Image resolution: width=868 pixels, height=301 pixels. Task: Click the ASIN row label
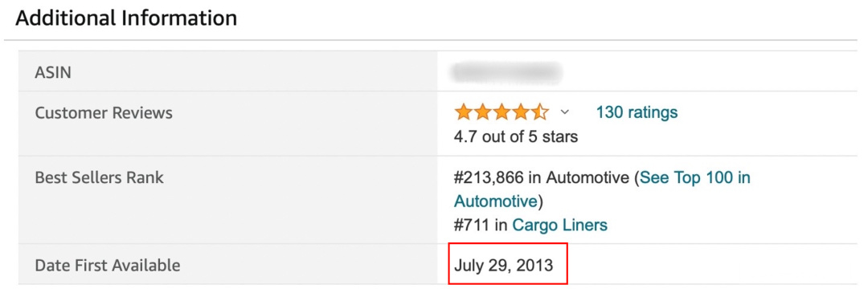pos(53,72)
